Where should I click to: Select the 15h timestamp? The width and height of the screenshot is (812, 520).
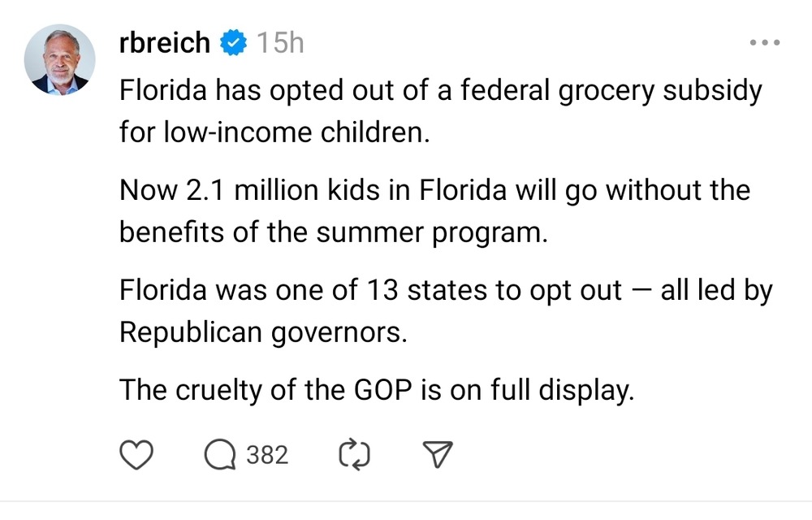point(280,42)
